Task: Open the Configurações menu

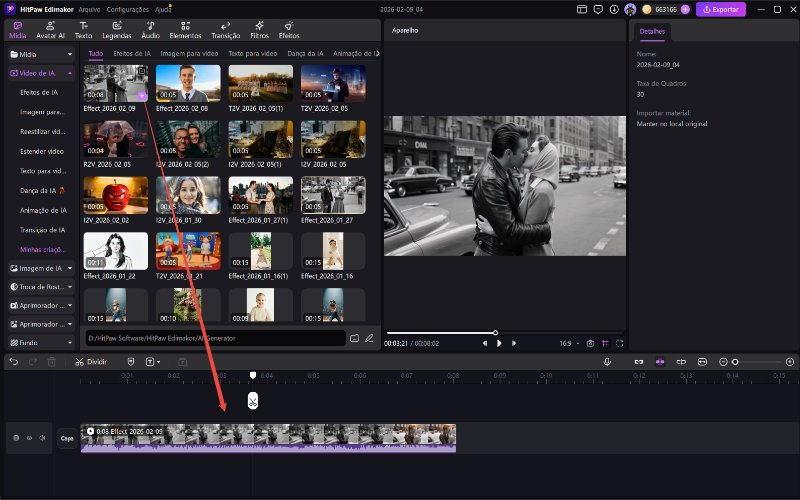Action: click(x=127, y=9)
